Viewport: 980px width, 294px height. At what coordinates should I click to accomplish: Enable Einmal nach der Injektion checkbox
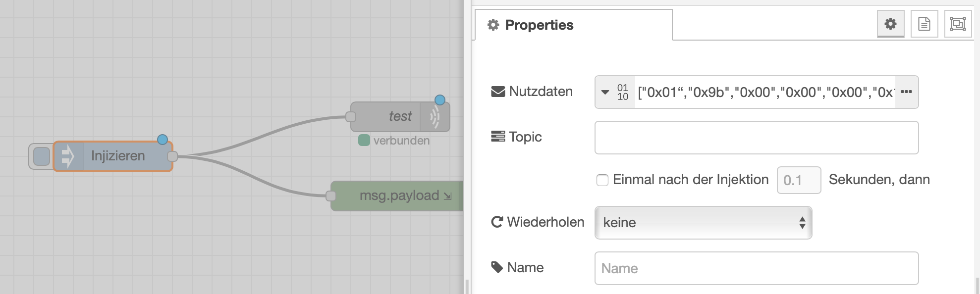[602, 180]
